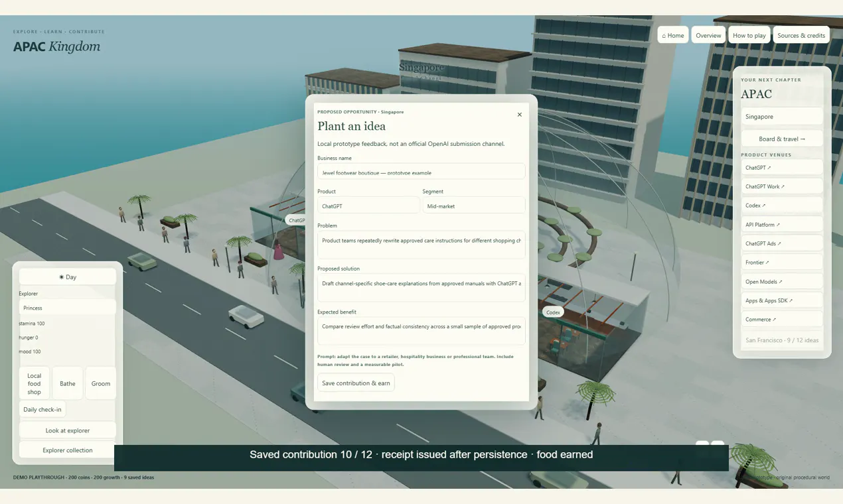Focus the Expected benefit text area
Image resolution: width=843 pixels, height=504 pixels.
click(421, 331)
